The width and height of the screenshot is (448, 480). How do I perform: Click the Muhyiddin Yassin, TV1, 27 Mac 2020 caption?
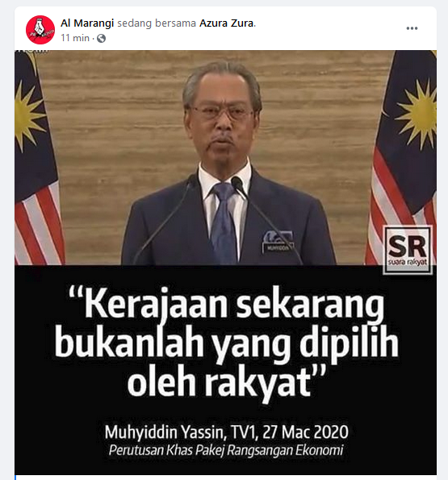(226, 432)
